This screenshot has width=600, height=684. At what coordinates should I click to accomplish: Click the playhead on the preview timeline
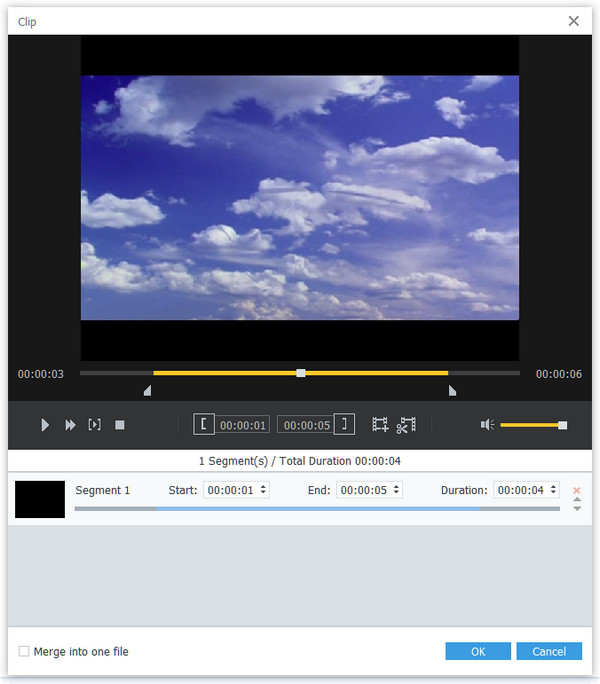pyautogui.click(x=301, y=373)
